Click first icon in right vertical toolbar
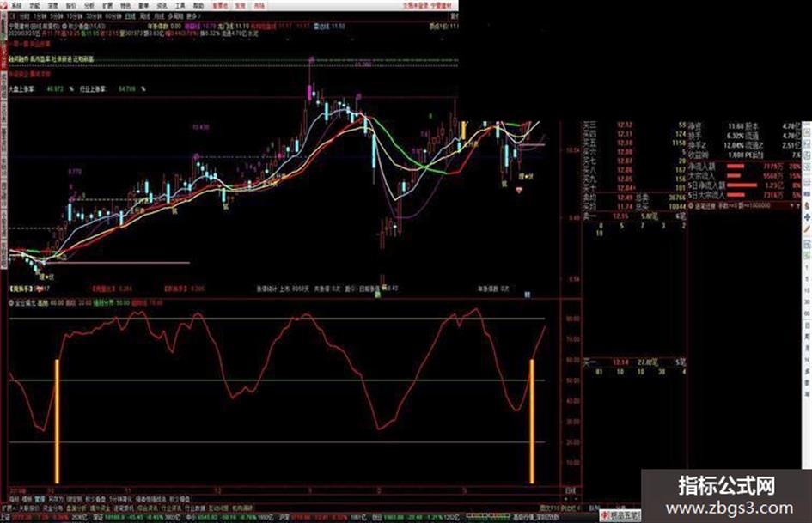Viewport: 812px width, 523px height. tap(807, 132)
